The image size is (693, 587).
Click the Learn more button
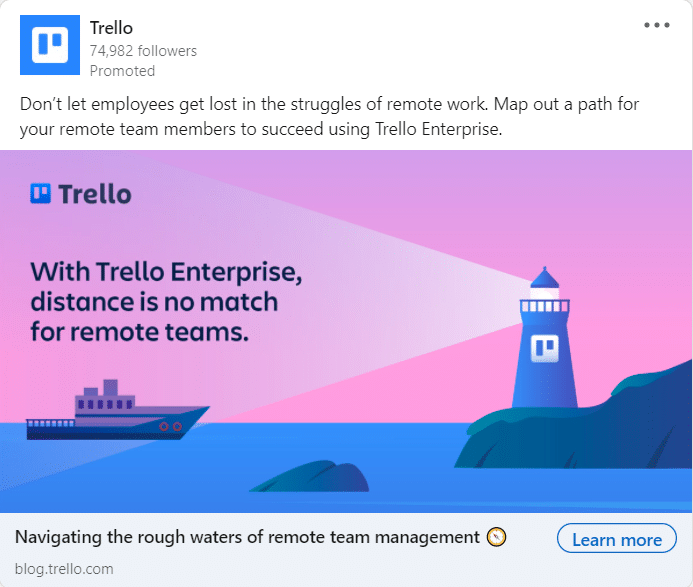click(617, 538)
